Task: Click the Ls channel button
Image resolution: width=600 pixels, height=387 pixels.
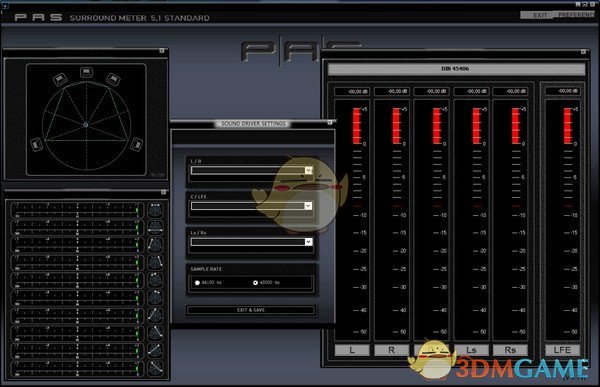Action: click(x=471, y=350)
